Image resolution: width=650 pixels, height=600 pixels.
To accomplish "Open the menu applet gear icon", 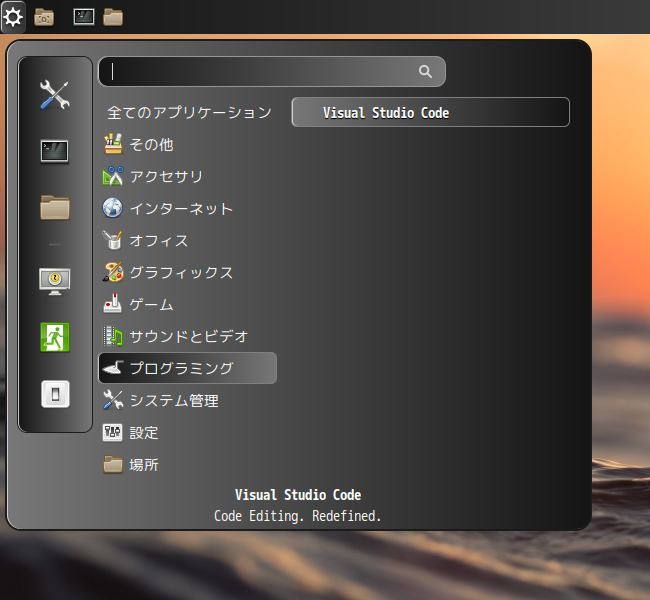I will tap(13, 17).
